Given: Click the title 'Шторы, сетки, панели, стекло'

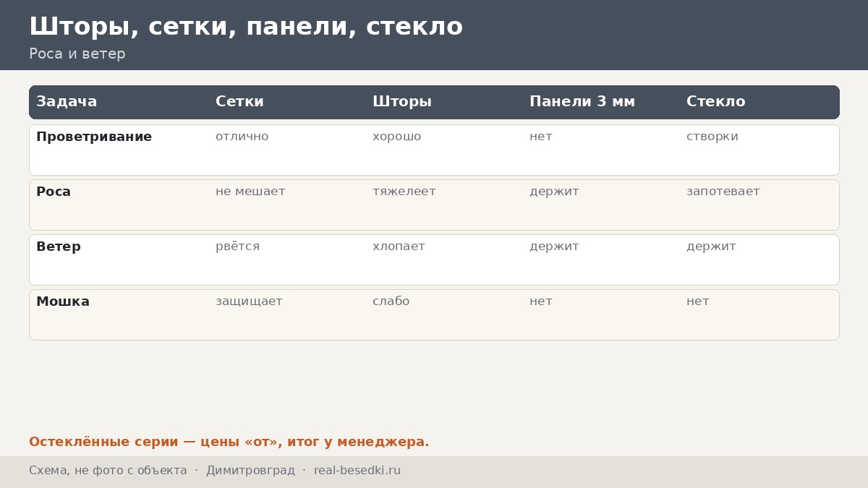Looking at the screenshot, I should 246,27.
